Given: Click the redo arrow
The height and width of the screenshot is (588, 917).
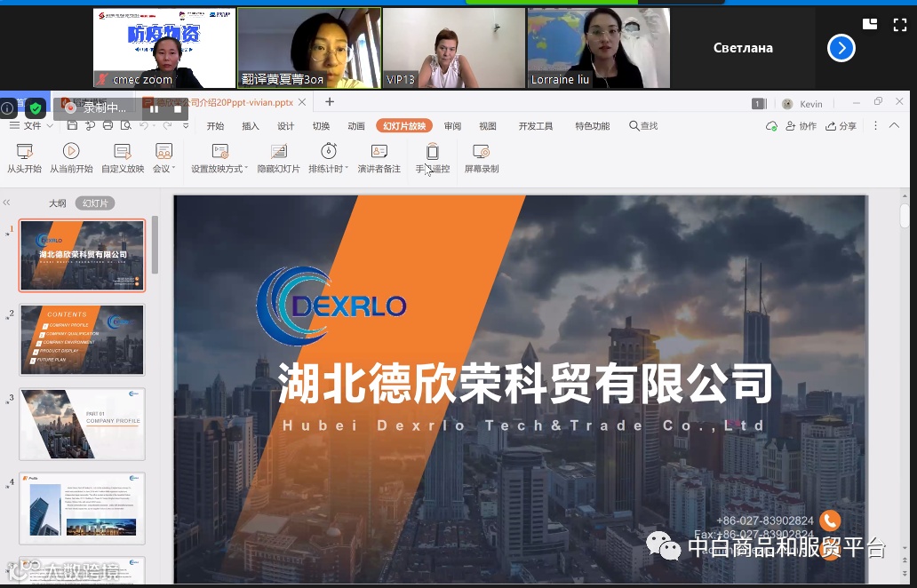Looking at the screenshot, I should (x=167, y=125).
